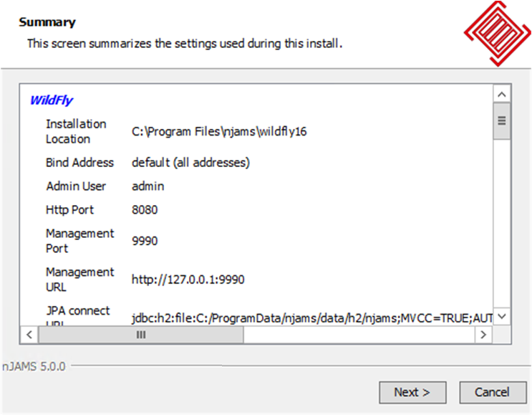This screenshot has width=532, height=415.
Task: Click the 9990 port value
Action: (145, 241)
